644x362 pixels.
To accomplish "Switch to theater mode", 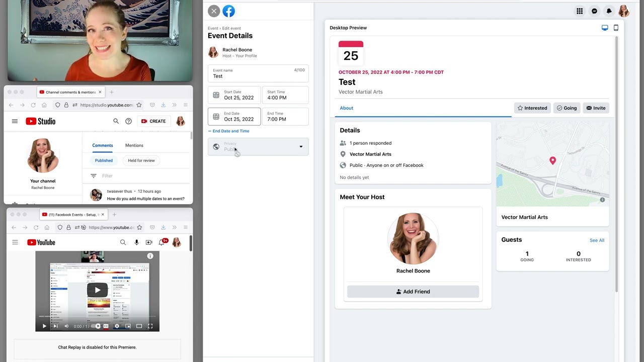I will 139,326.
